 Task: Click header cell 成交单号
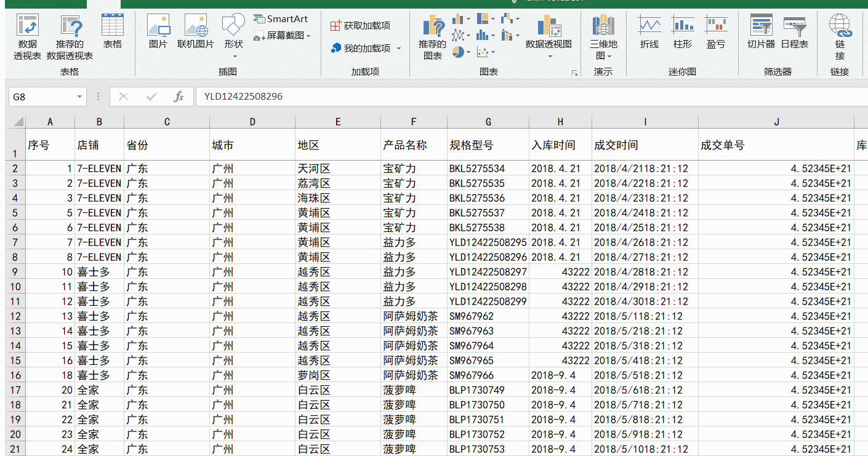(x=776, y=145)
